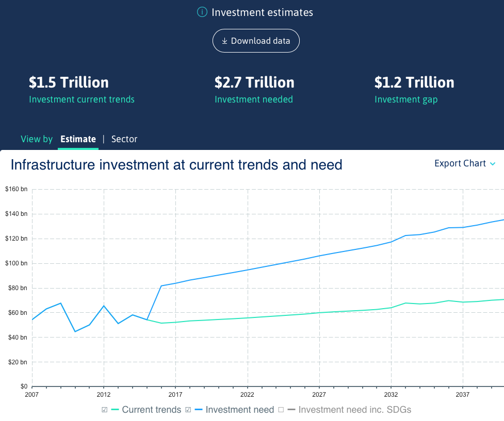The image size is (504, 421).
Task: Click the 2032 x-axis year marker
Action: 391,395
